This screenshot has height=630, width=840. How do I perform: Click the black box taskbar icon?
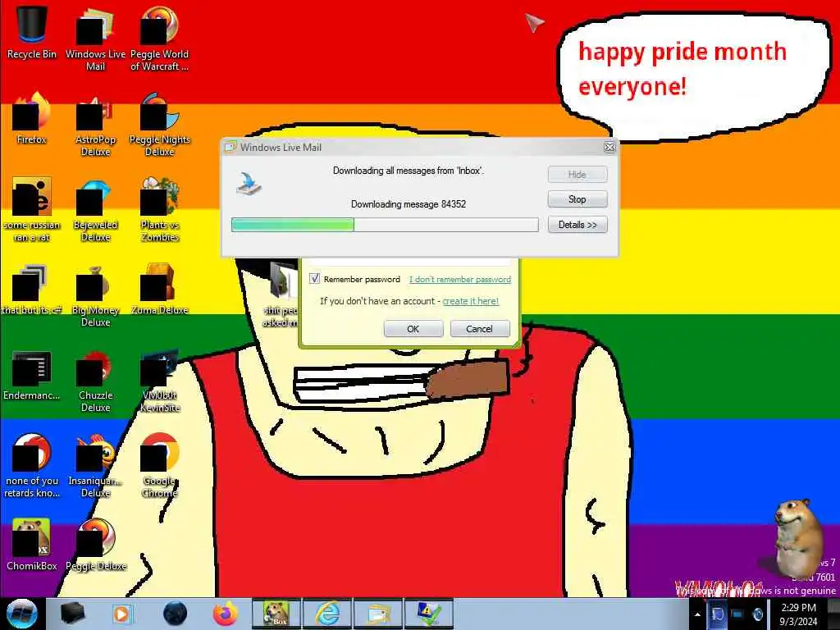[72, 614]
